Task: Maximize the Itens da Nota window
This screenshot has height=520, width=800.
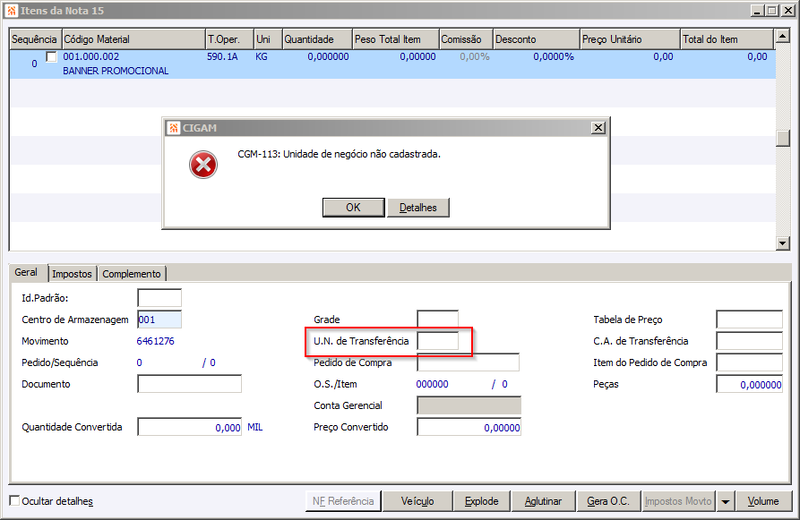Action: pyautogui.click(x=772, y=10)
